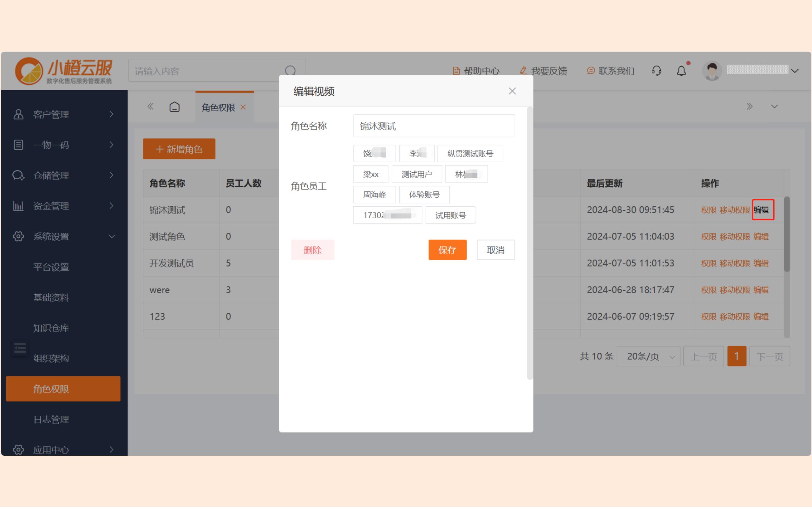Click the search magnifier icon
Image resolution: width=812 pixels, height=507 pixels.
pos(290,71)
